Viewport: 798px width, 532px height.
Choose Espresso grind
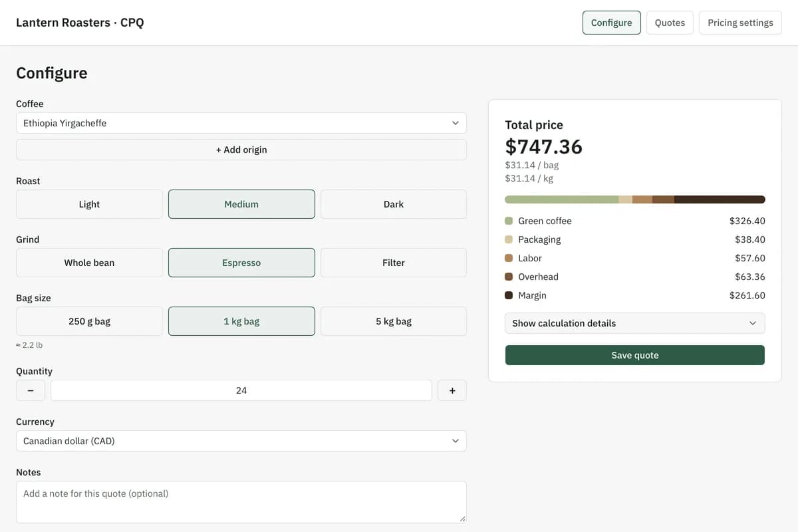click(x=241, y=263)
